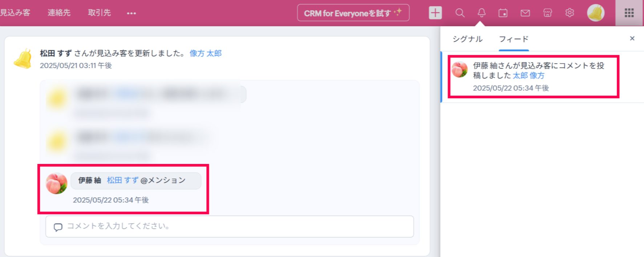The image size is (644, 257).
Task: Open the marketplace store icon
Action: [547, 13]
